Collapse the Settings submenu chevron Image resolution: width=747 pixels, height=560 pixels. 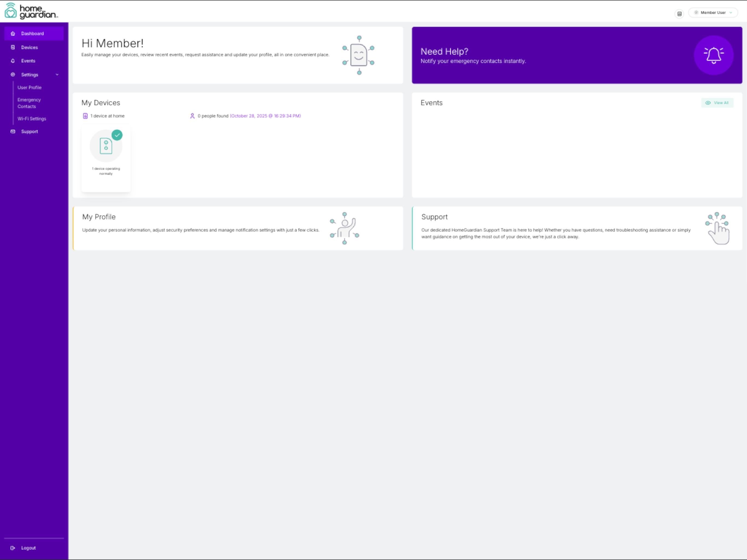click(57, 75)
